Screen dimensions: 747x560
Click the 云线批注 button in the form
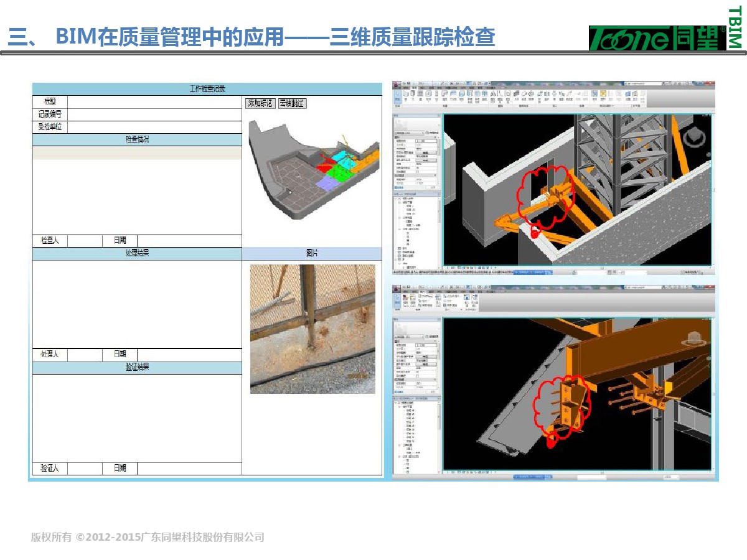[x=292, y=103]
